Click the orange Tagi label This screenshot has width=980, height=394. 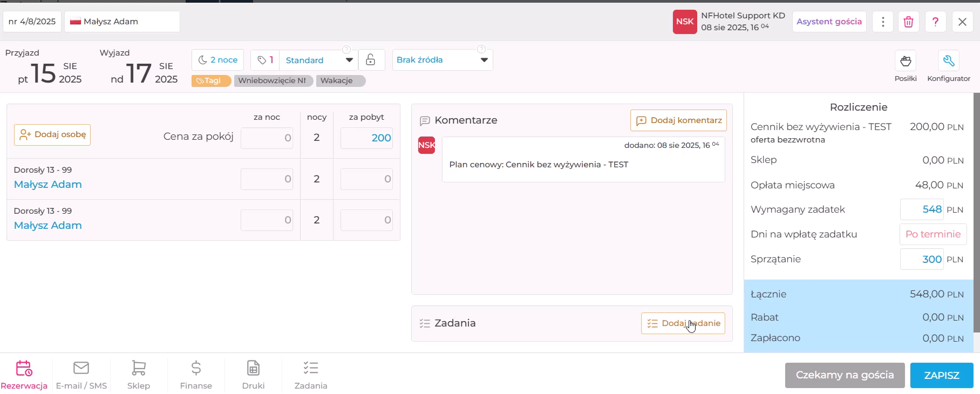click(x=211, y=81)
